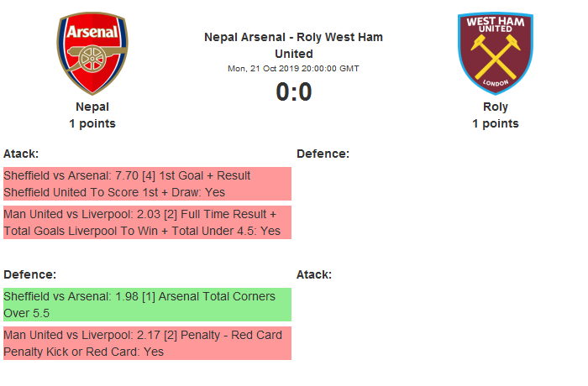Select player name Nepal under Arsenal

tap(92, 107)
